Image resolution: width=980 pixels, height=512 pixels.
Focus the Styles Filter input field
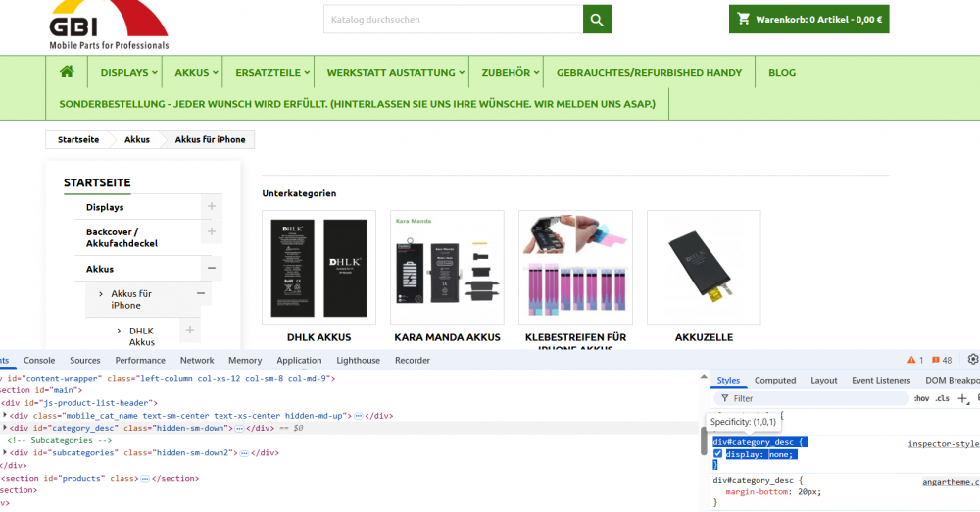(x=811, y=398)
